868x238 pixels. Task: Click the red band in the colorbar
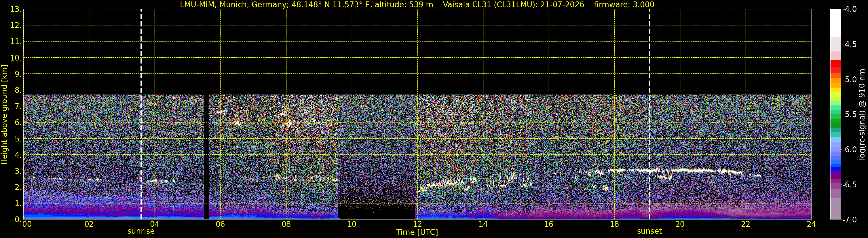click(x=836, y=66)
